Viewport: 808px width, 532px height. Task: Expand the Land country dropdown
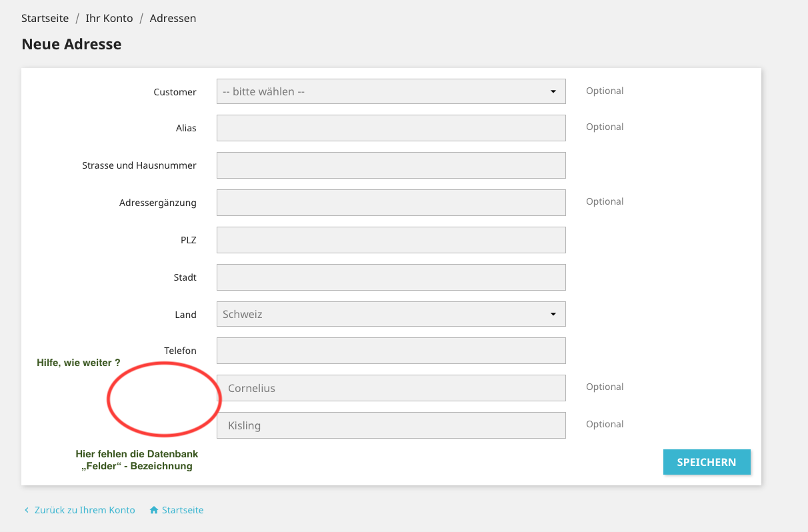391,314
